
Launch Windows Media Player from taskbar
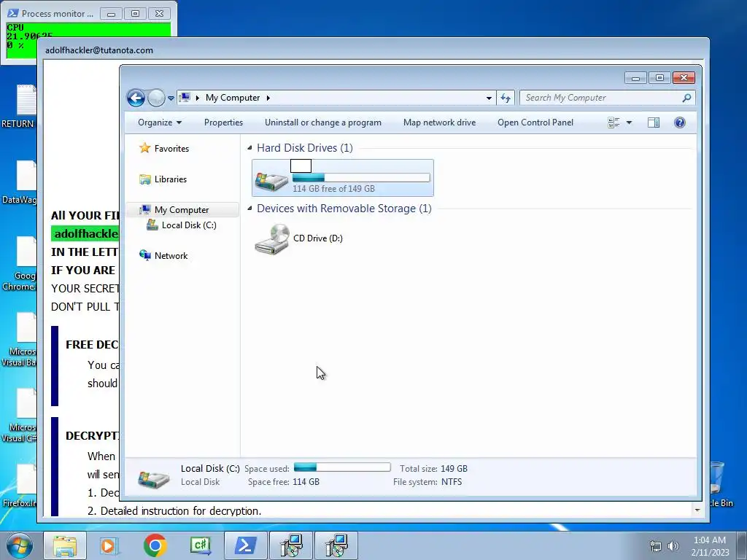pyautogui.click(x=109, y=545)
